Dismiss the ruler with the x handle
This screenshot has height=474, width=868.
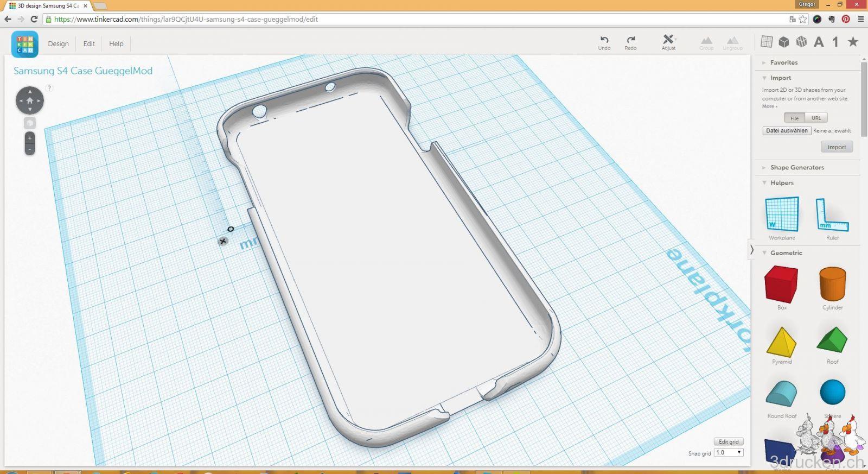tap(223, 241)
